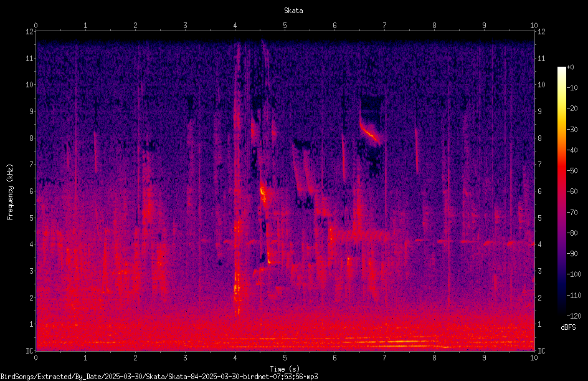Click the 'DC' label on the left frequency axis

pos(29,351)
